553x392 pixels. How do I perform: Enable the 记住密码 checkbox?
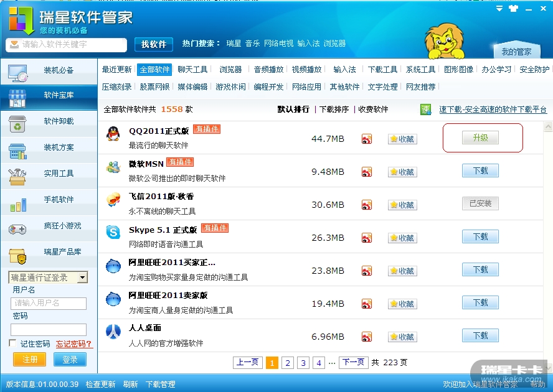click(12, 343)
